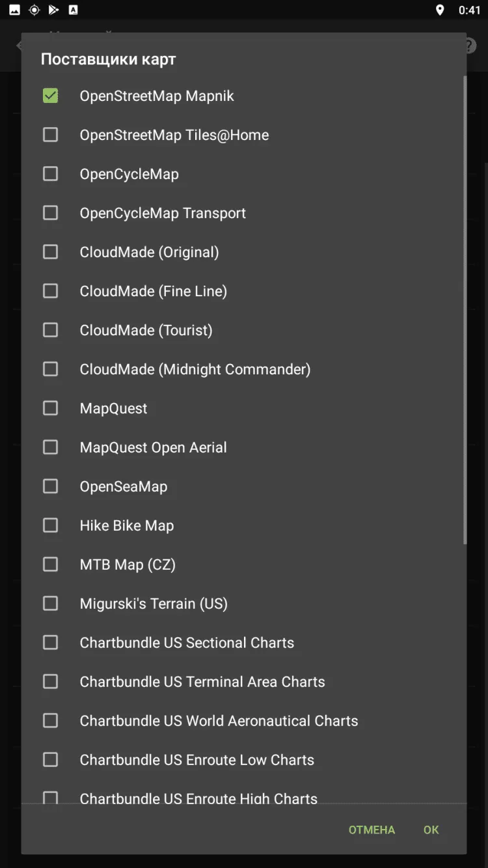Enable MapQuest Open Aerial provider
Image resolution: width=488 pixels, height=868 pixels.
(x=50, y=447)
